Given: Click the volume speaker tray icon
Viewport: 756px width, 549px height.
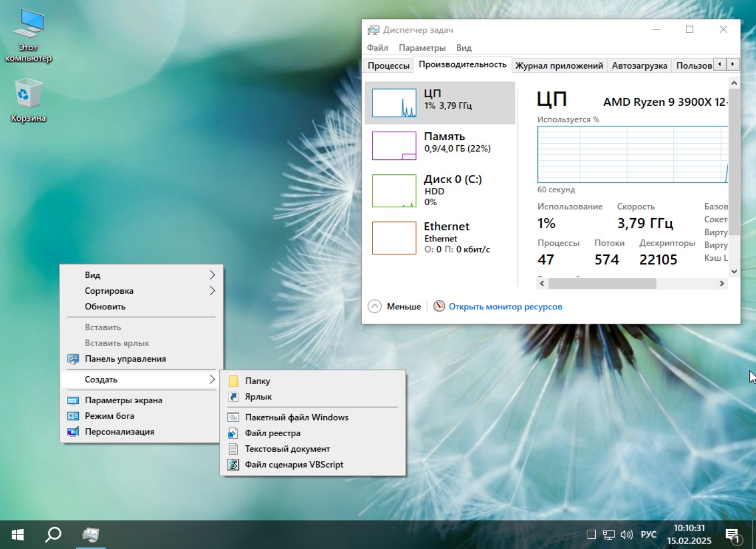Looking at the screenshot, I should click(626, 534).
